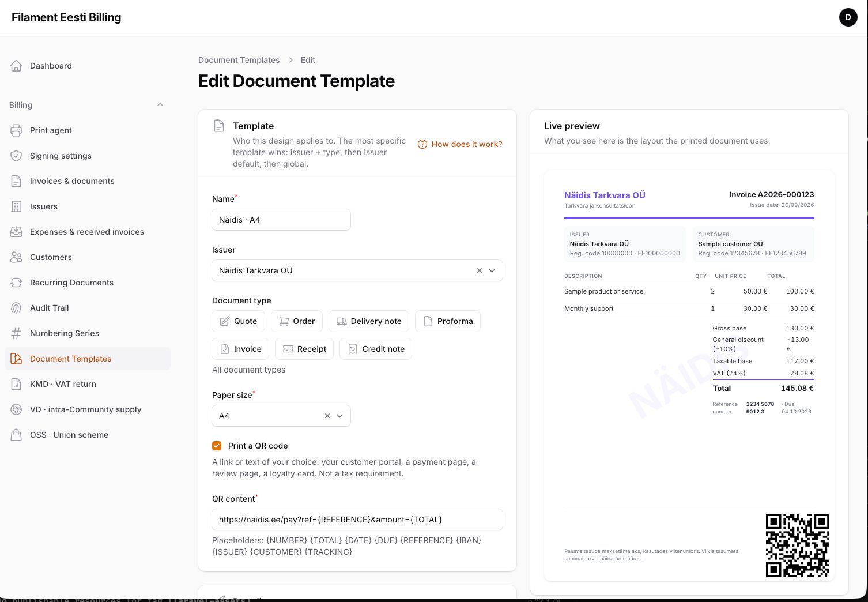Click the Customers people icon
Screen dimensions: 868x602
click(16, 257)
